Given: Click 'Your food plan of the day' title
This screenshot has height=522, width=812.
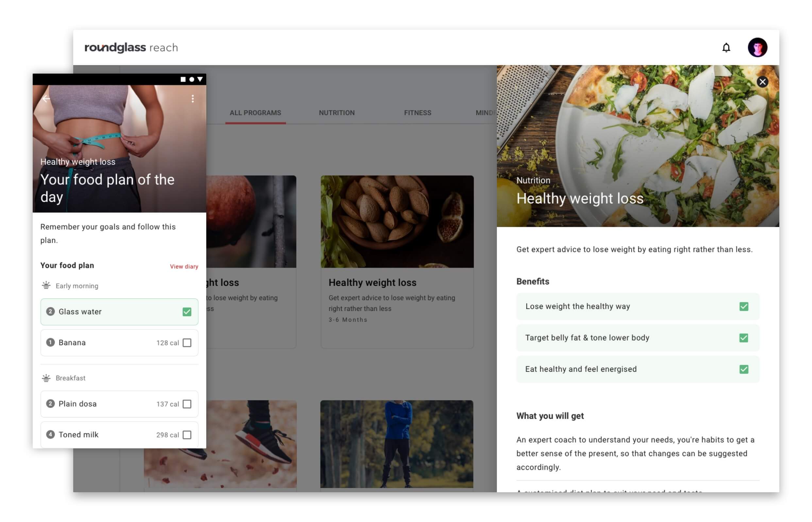Looking at the screenshot, I should [x=107, y=188].
